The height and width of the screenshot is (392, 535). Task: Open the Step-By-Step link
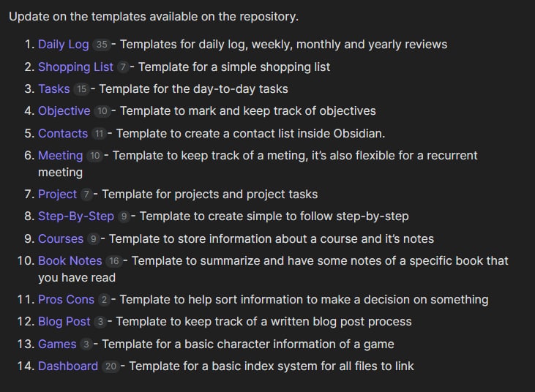[75, 216]
